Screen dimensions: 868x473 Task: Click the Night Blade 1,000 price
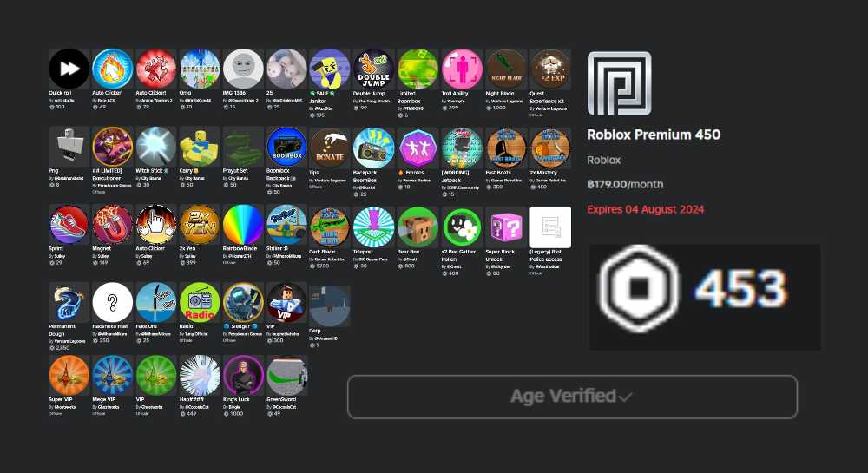coord(499,108)
